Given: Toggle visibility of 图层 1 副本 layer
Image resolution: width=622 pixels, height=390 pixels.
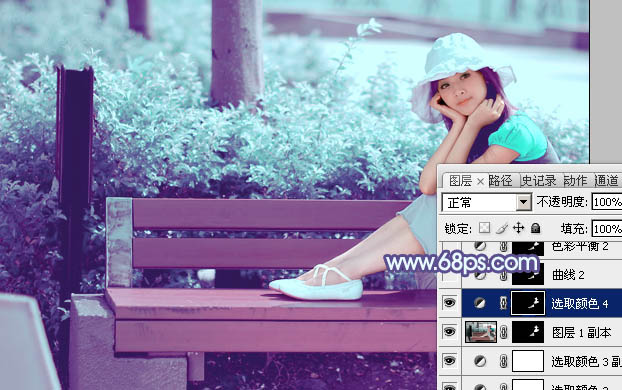Looking at the screenshot, I should (449, 332).
